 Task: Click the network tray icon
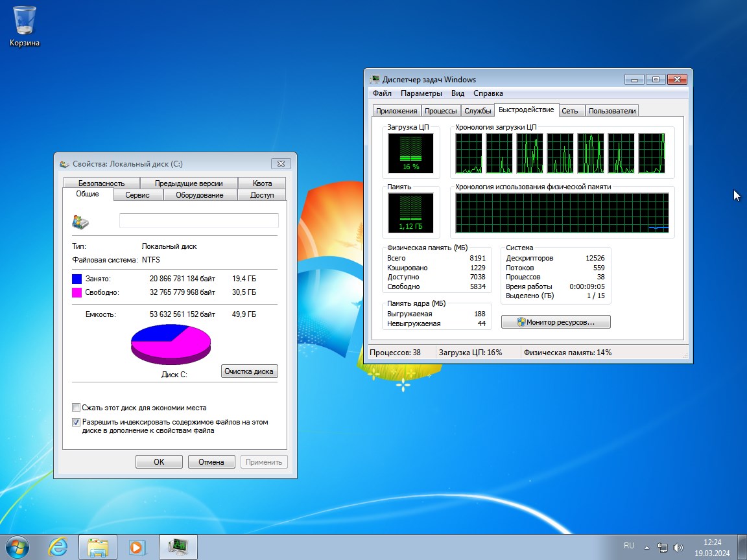(662, 547)
